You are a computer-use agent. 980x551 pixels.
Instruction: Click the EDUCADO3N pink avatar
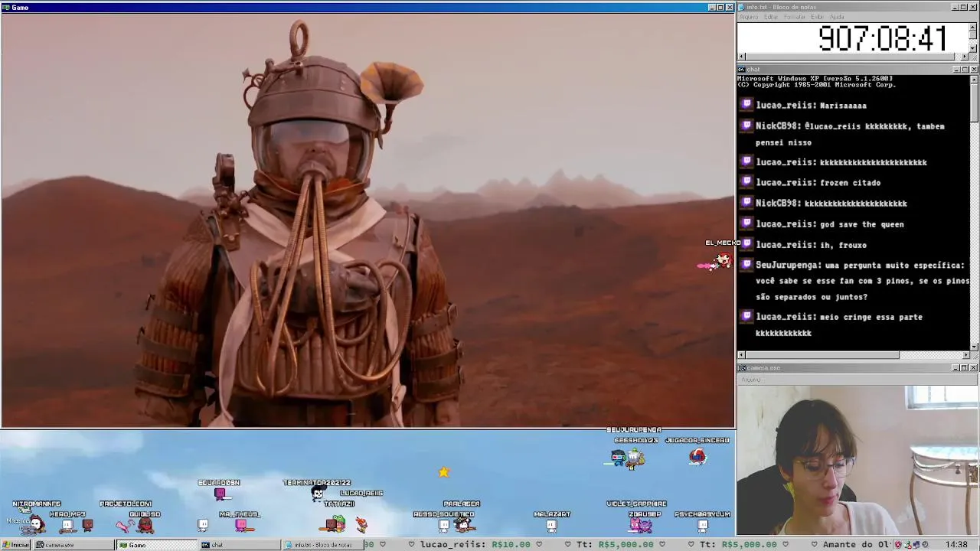pos(220,494)
